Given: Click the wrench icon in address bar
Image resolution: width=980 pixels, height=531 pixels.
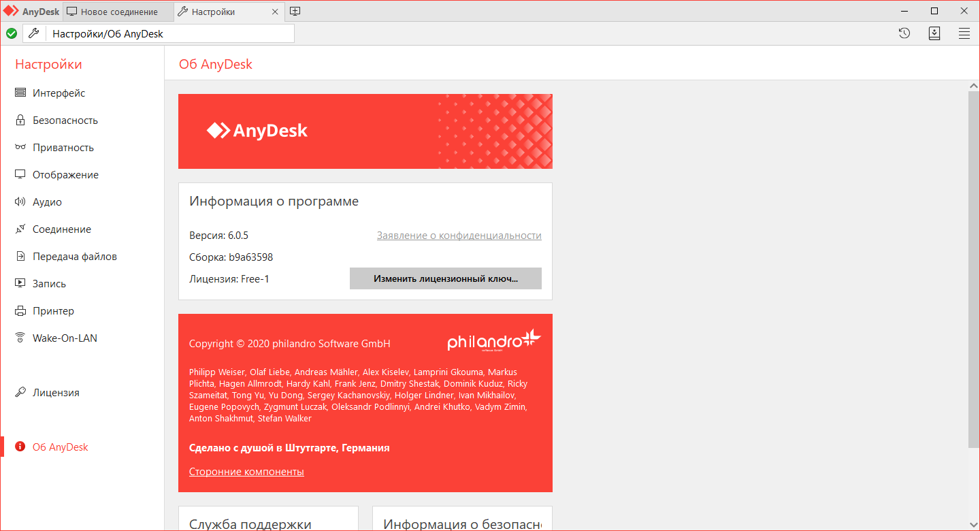Looking at the screenshot, I should pyautogui.click(x=33, y=33).
